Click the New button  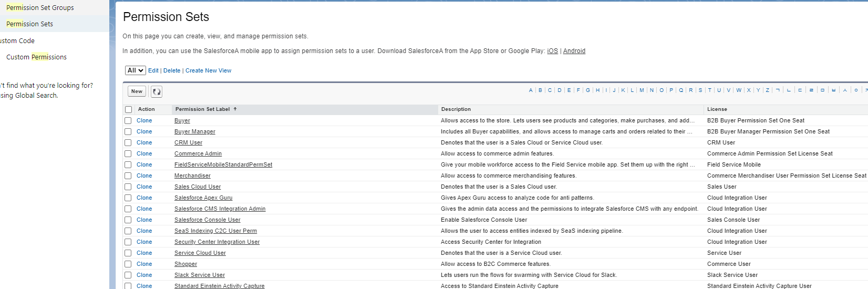pos(137,91)
